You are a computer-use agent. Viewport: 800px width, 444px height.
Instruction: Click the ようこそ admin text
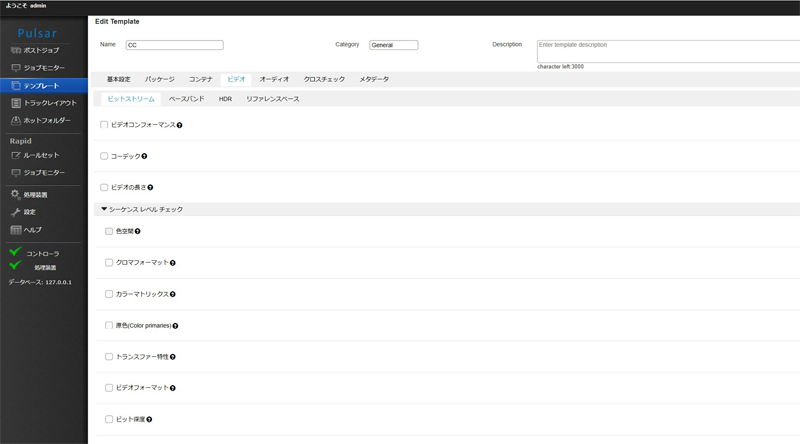tap(26, 6)
